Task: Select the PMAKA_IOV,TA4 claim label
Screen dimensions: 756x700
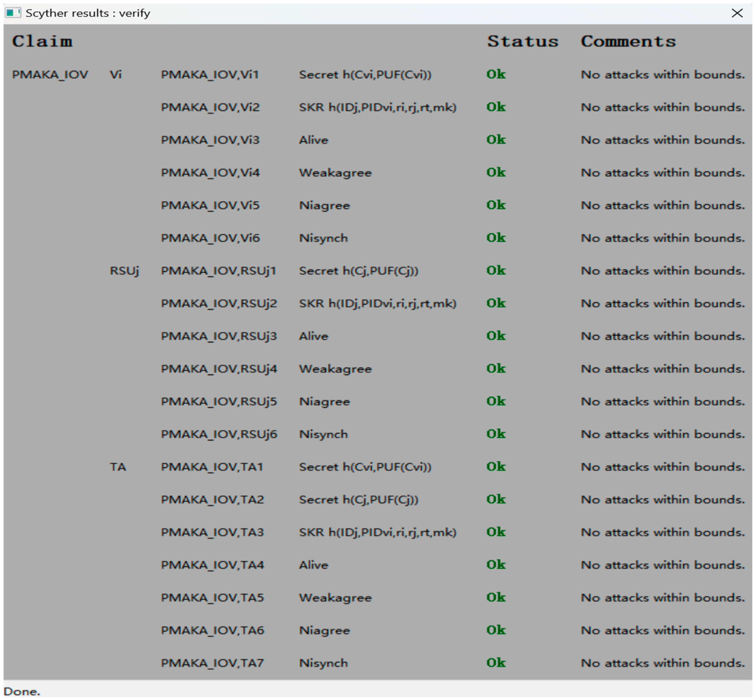Action: click(212, 565)
